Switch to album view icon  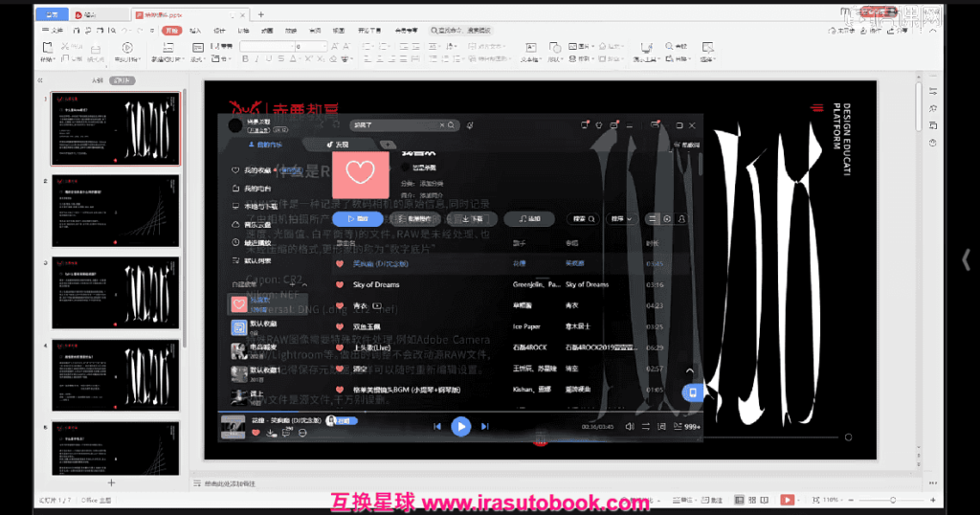(667, 219)
